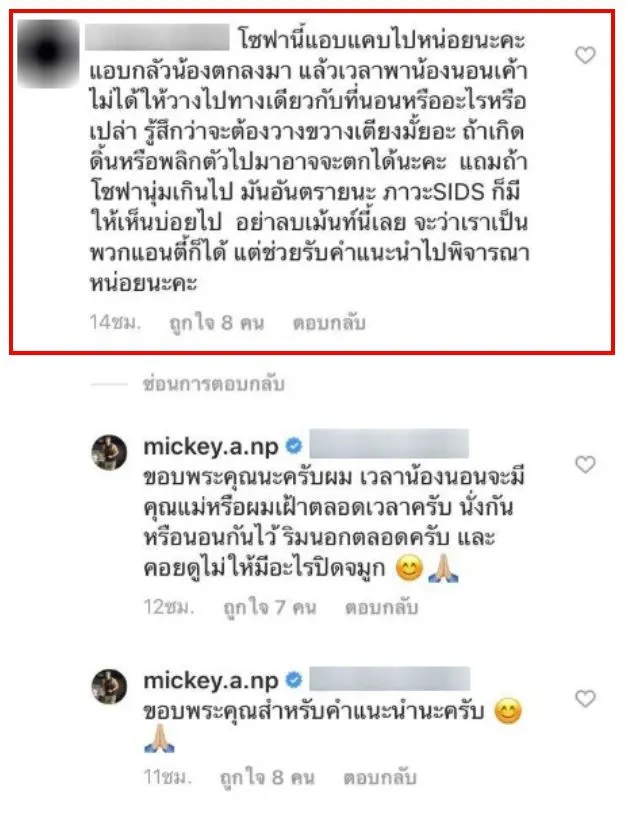Click verified badge on second mickey.a.np reply
Image resolution: width=630 pixels, height=828 pixels.
coord(294,680)
